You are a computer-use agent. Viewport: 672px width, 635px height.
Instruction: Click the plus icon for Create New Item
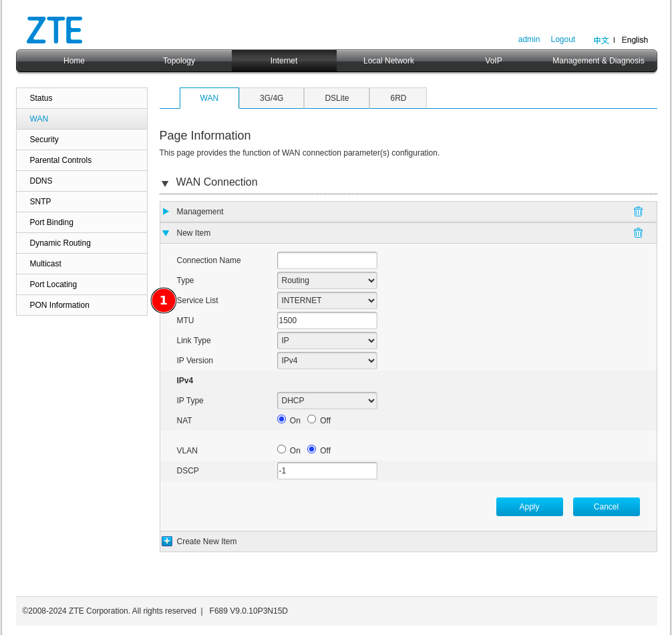[167, 542]
